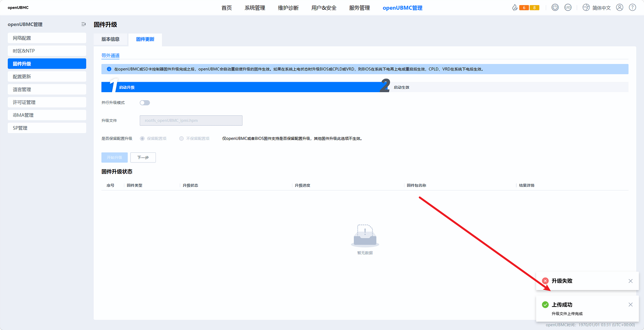644x330 pixels.
Task: Click the yellow alert count 8 badge
Action: [535, 8]
